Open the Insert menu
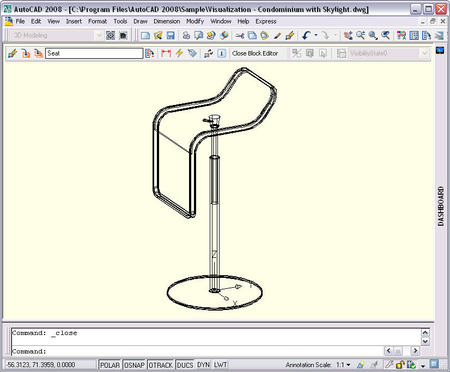 pyautogui.click(x=74, y=21)
